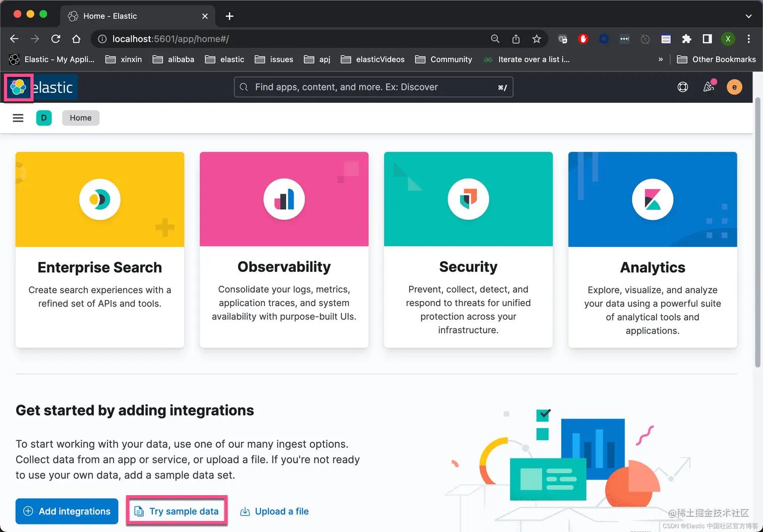Open the Chrome three-dot menu
Screen dimensions: 763x532
tap(748, 39)
